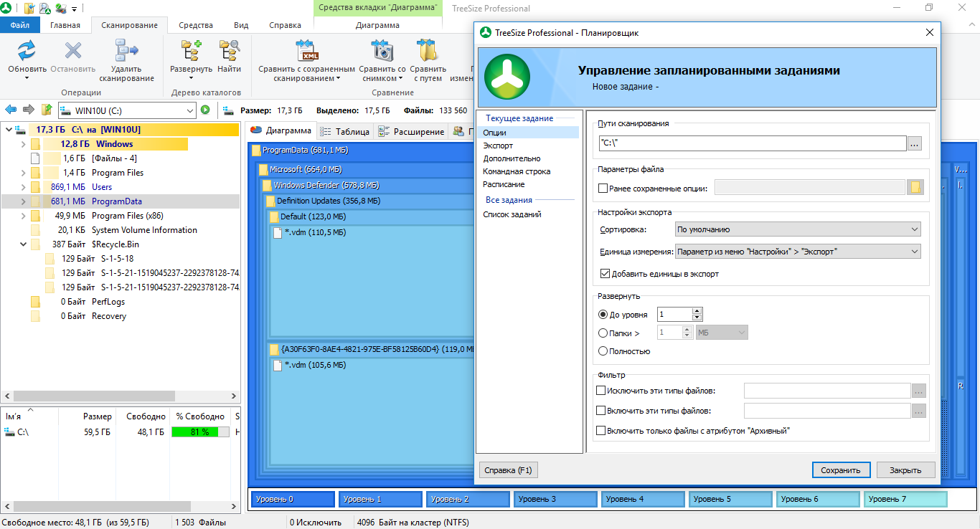Open the Расширение view tab
Image resolution: width=980 pixels, height=529 pixels.
tap(410, 131)
